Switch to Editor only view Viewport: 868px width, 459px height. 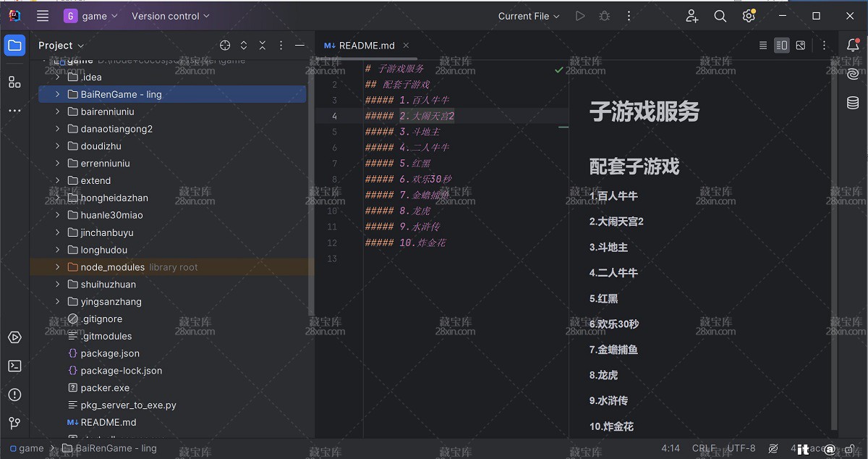[x=762, y=46]
